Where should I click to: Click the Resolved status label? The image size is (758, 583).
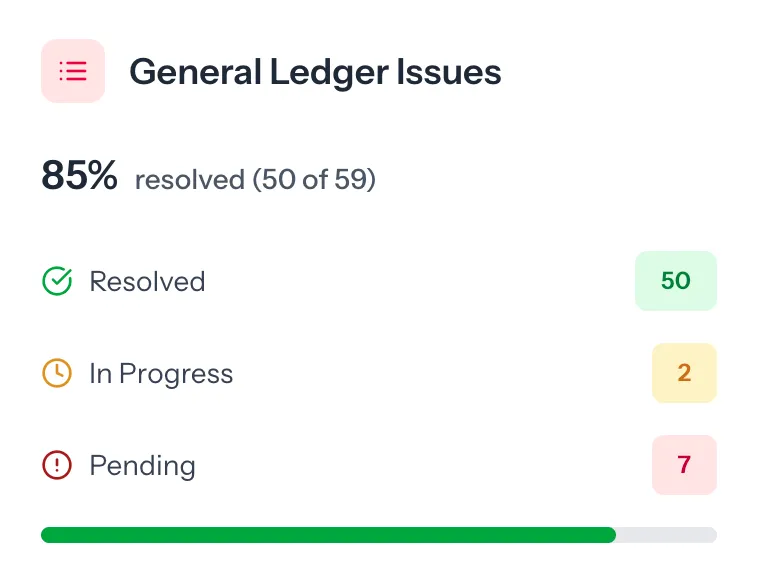pos(147,282)
